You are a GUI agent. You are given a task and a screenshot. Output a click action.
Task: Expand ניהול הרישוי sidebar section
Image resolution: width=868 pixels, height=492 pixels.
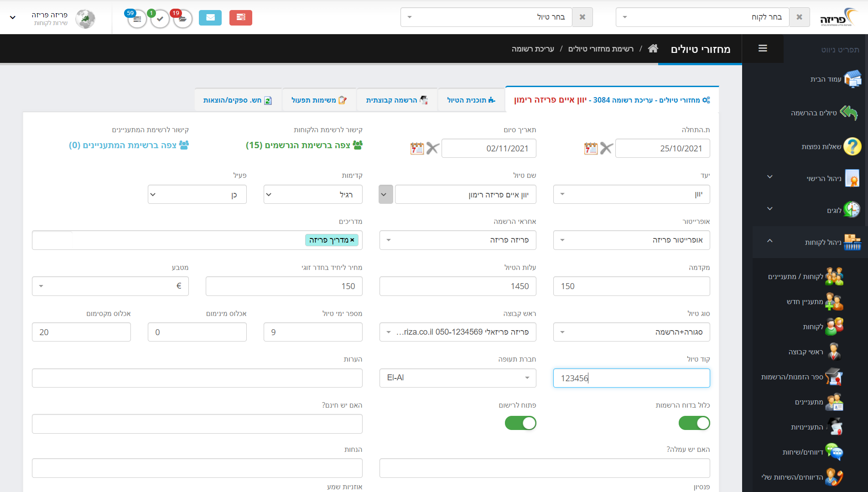pyautogui.click(x=770, y=177)
